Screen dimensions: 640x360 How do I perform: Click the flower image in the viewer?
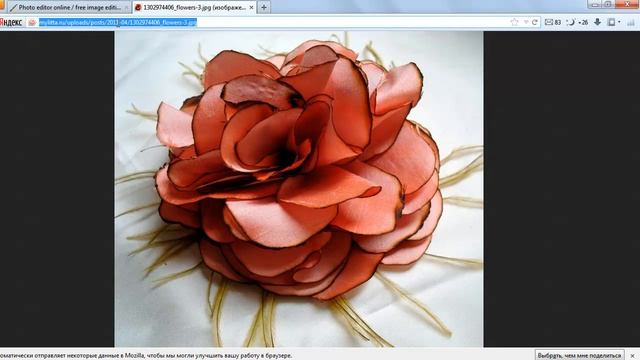click(299, 189)
